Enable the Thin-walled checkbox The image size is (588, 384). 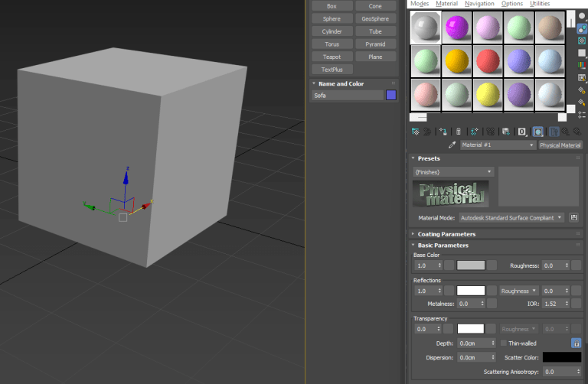coord(503,343)
